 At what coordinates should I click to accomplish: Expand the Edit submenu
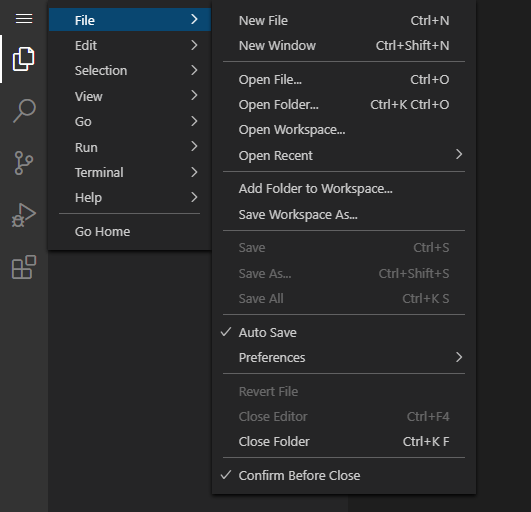[130, 45]
